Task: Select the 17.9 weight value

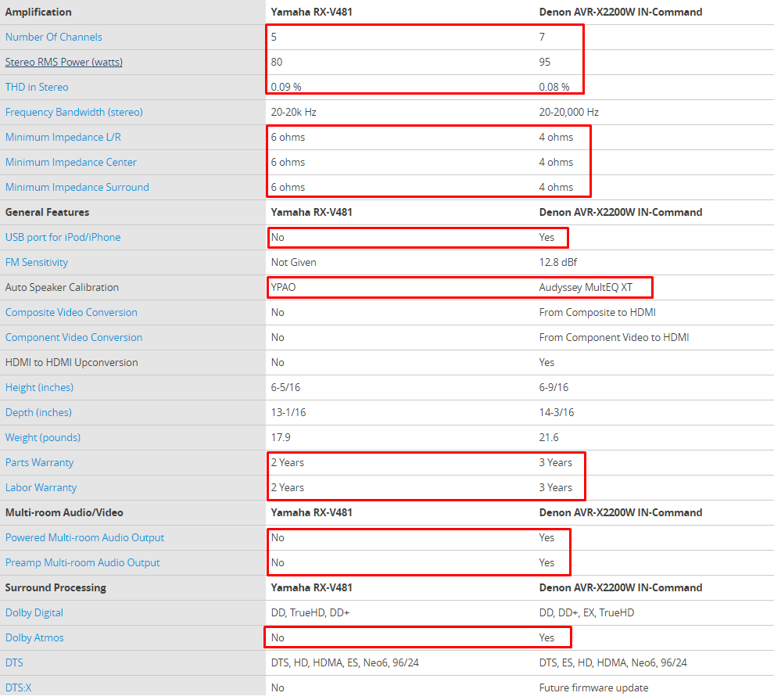Action: pos(281,438)
